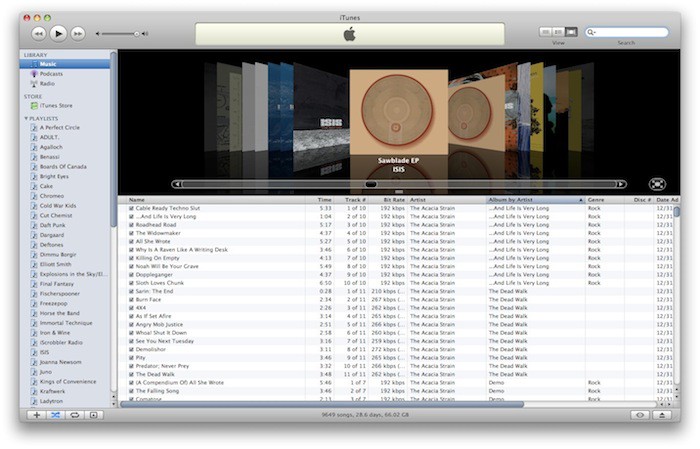Open the Joanna Newsom playlist

(x=60, y=362)
